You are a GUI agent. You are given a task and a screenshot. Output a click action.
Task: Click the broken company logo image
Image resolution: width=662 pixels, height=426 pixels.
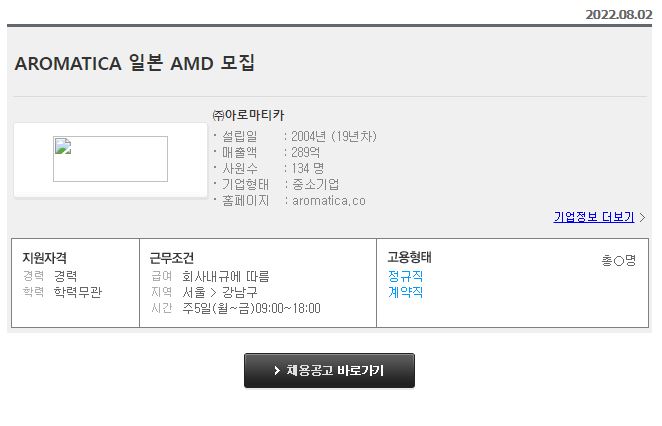110,159
